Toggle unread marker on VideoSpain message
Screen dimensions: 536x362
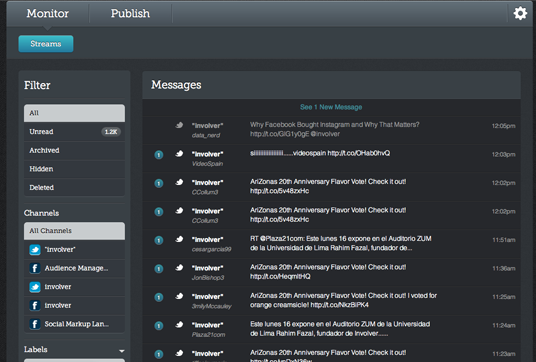(159, 155)
